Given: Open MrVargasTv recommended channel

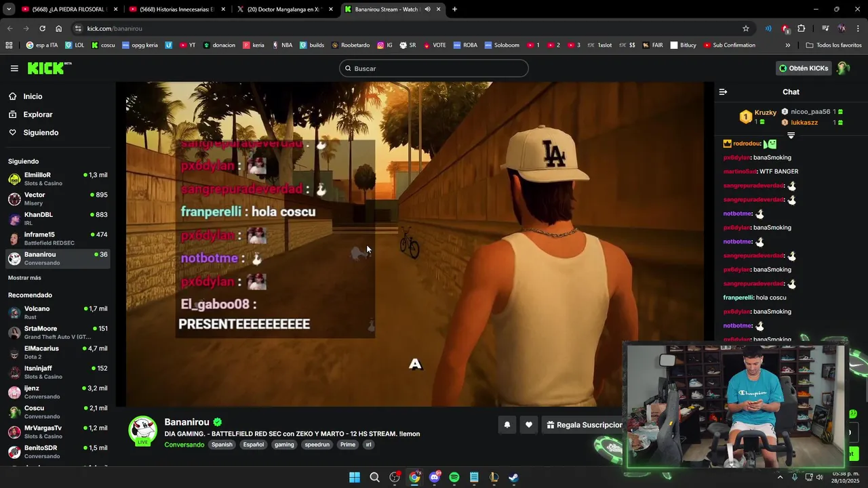Looking at the screenshot, I should 58,432.
